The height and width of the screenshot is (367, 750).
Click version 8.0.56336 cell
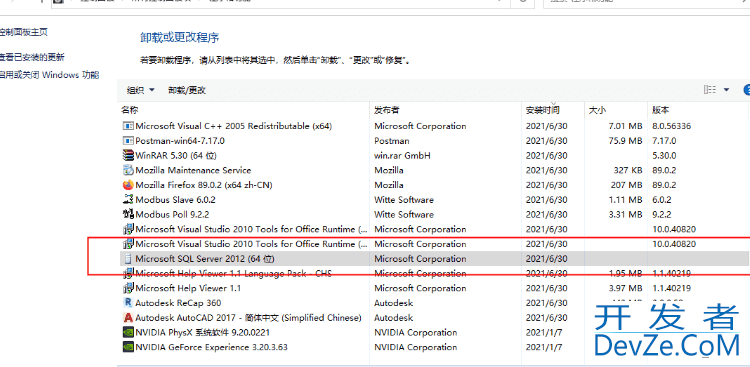(672, 126)
